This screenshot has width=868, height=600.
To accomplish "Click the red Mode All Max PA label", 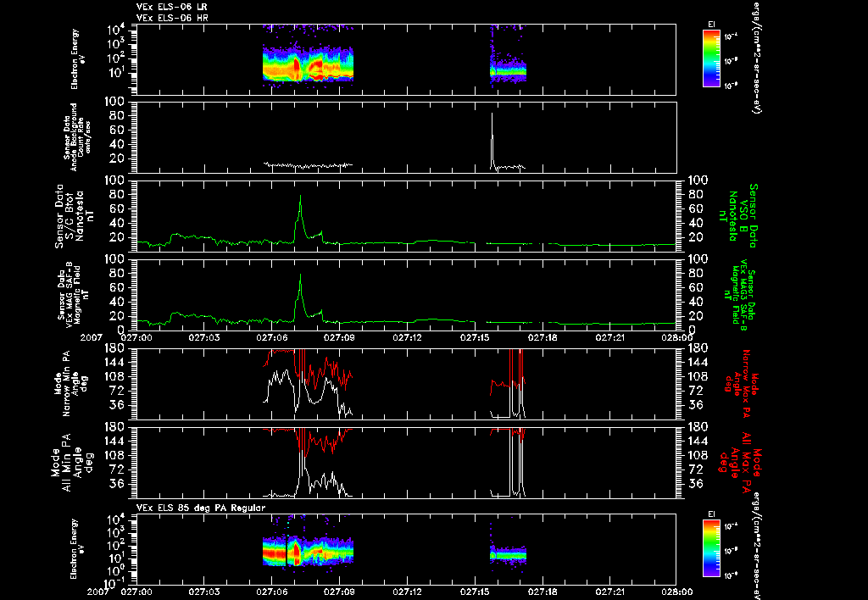I will pyautogui.click(x=739, y=462).
